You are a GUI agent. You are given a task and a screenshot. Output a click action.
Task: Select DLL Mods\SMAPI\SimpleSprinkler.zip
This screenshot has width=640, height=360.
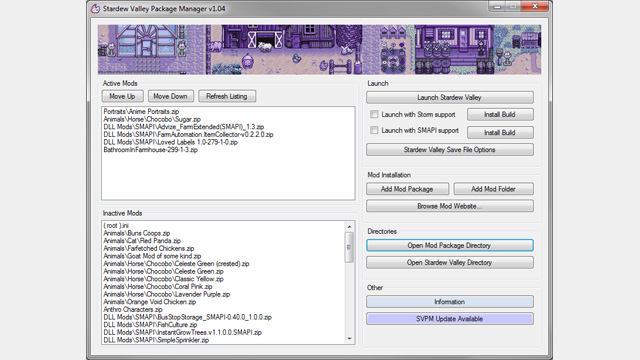pos(156,340)
